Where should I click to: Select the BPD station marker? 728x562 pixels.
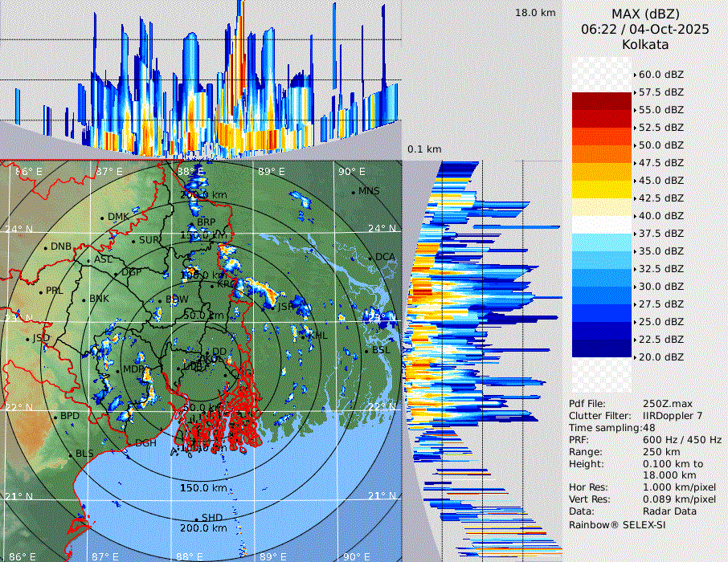55,417
